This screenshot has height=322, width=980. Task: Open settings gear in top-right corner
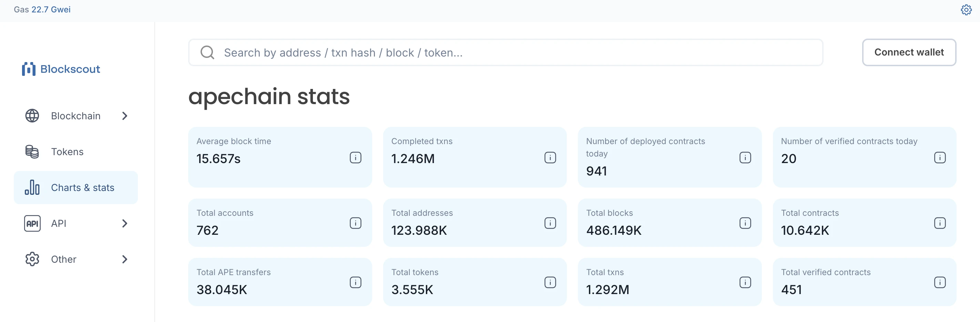[966, 10]
